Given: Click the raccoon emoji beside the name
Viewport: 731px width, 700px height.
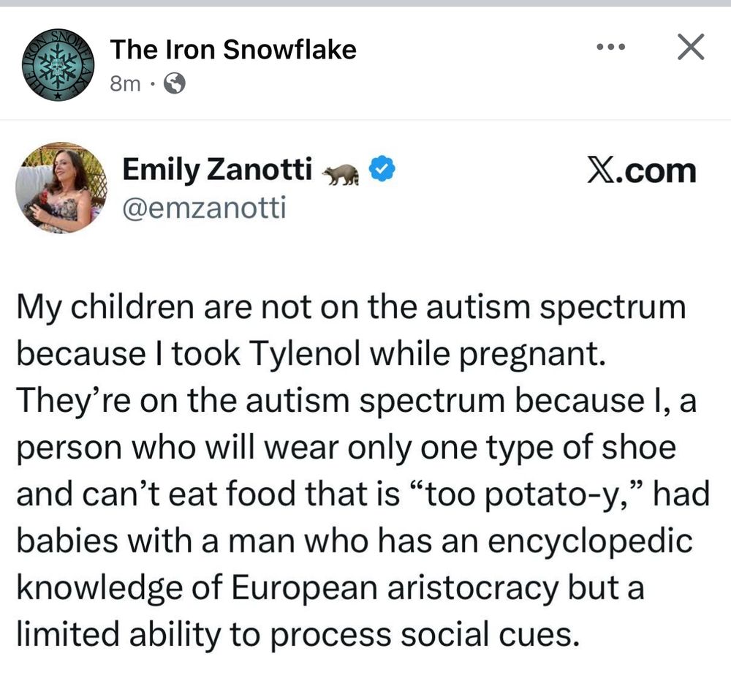Looking at the screenshot, I should 341,173.
